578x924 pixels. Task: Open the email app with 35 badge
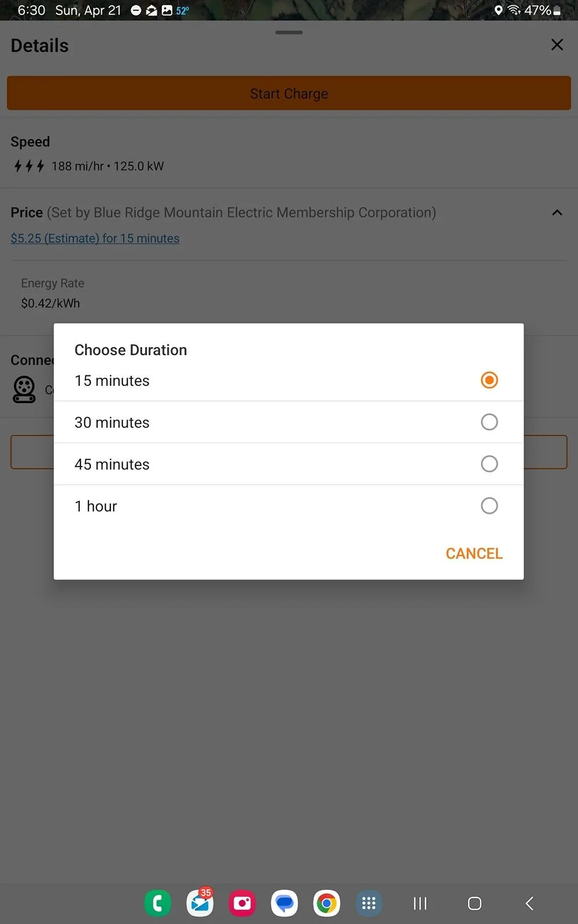coord(200,903)
